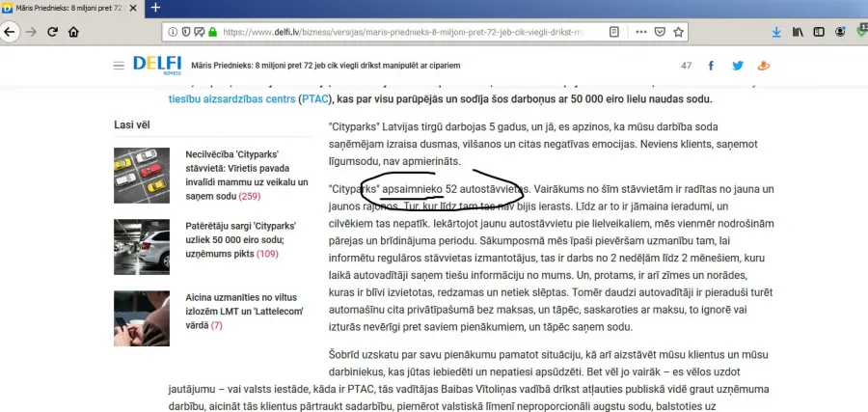Show site information icon in address bar

[x=173, y=32]
